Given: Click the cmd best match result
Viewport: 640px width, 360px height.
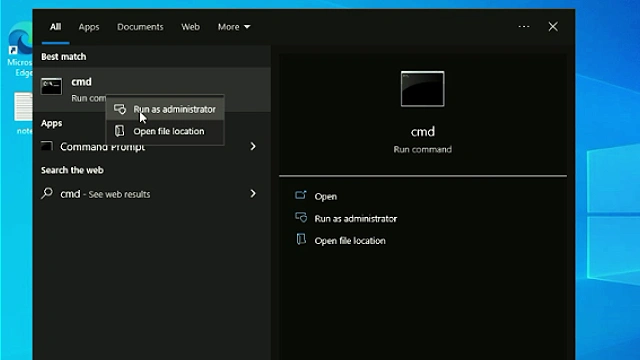Looking at the screenshot, I should 152,89.
